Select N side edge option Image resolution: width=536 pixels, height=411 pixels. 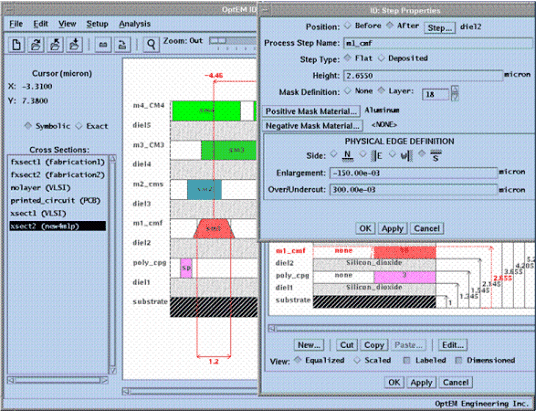pyautogui.click(x=334, y=154)
